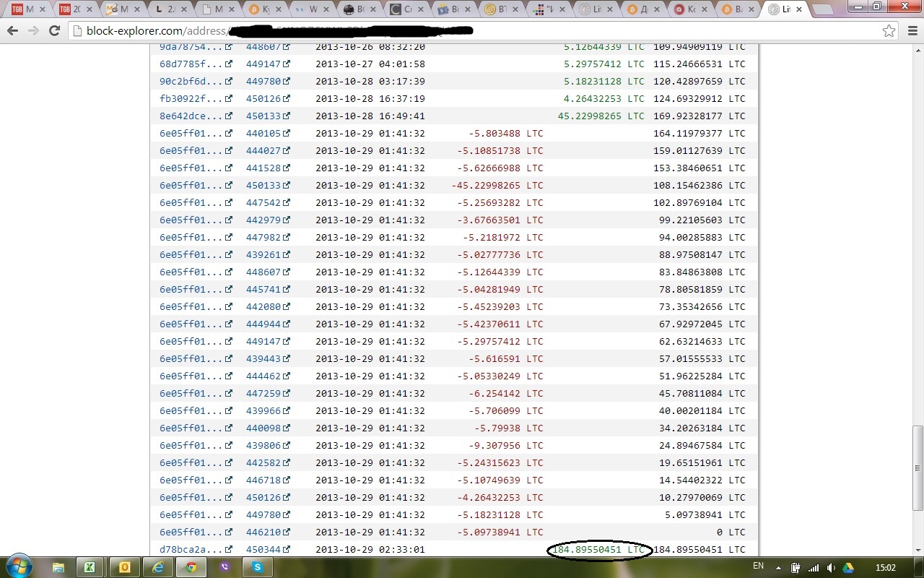The width and height of the screenshot is (924, 578).
Task: Click external-link icon next to block 446210
Action: [x=287, y=532]
